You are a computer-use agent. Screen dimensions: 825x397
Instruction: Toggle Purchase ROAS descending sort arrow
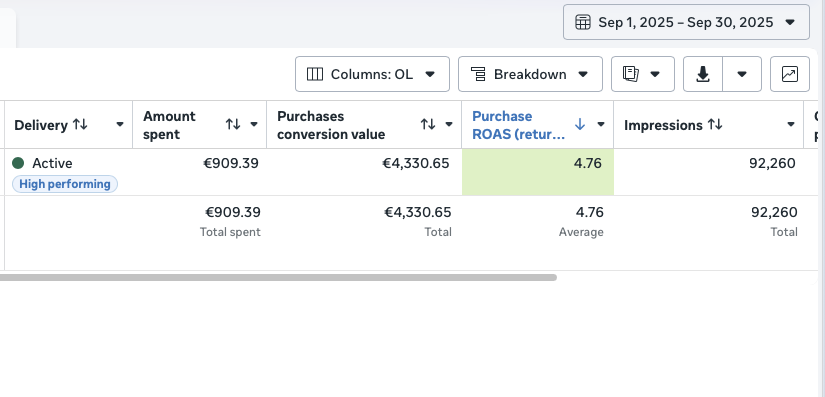[x=580, y=125]
